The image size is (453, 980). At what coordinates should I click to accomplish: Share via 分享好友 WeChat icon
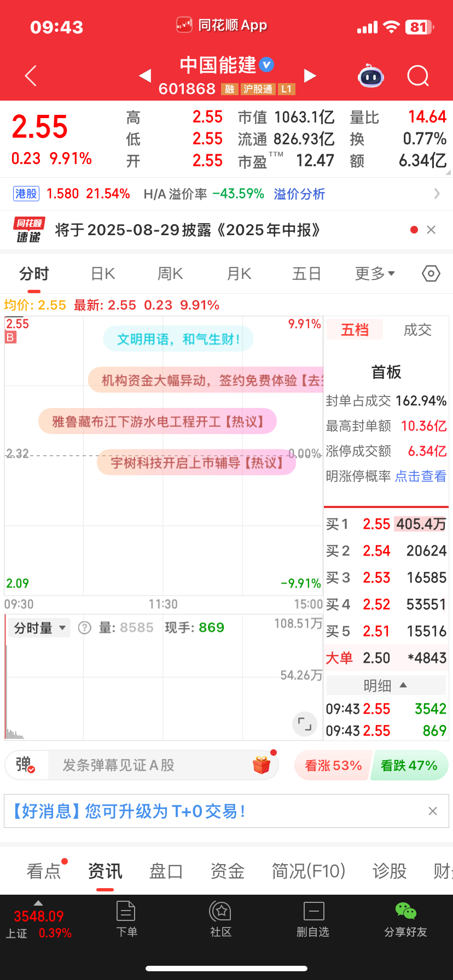click(405, 919)
